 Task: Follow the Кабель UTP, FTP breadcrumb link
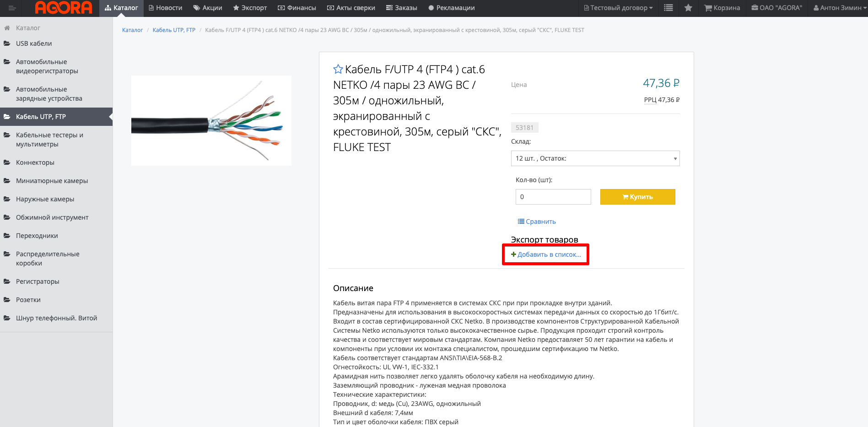(174, 30)
